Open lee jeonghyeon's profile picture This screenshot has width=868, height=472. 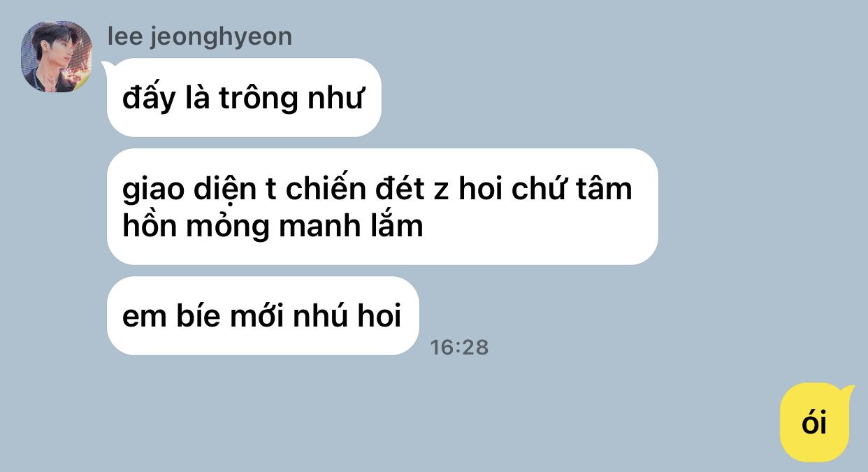tap(56, 57)
